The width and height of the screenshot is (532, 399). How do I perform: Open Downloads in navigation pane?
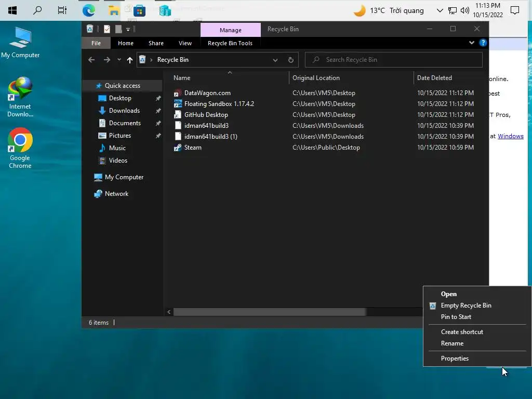click(x=124, y=111)
